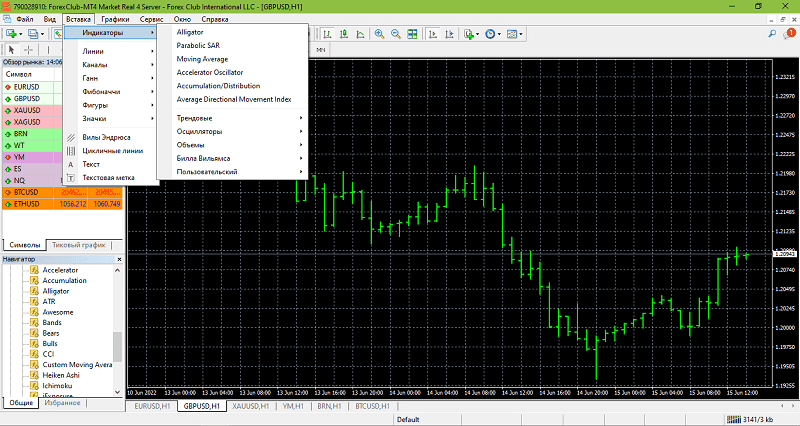Screen dimensions: 800x426
Task: Open the notifications chat icon with red badge
Action: 789,34
